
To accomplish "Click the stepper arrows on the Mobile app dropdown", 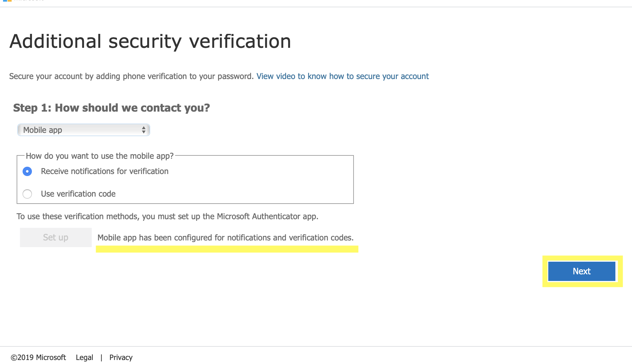I will point(144,130).
